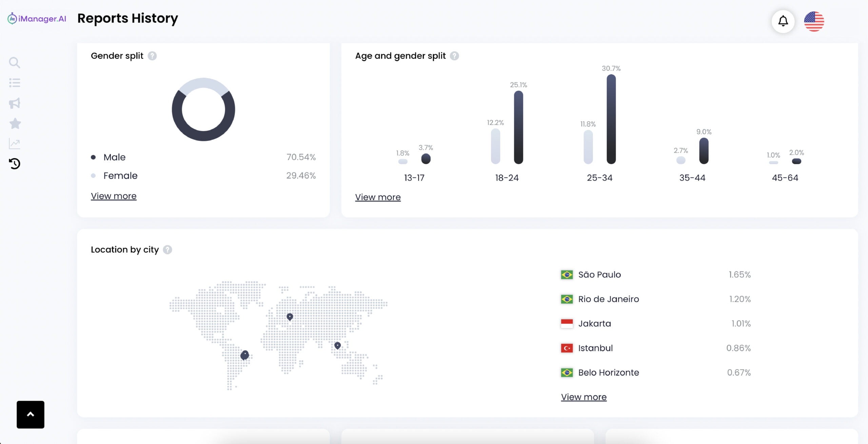Open the megaphone campaigns icon
The width and height of the screenshot is (868, 444).
coord(14,103)
